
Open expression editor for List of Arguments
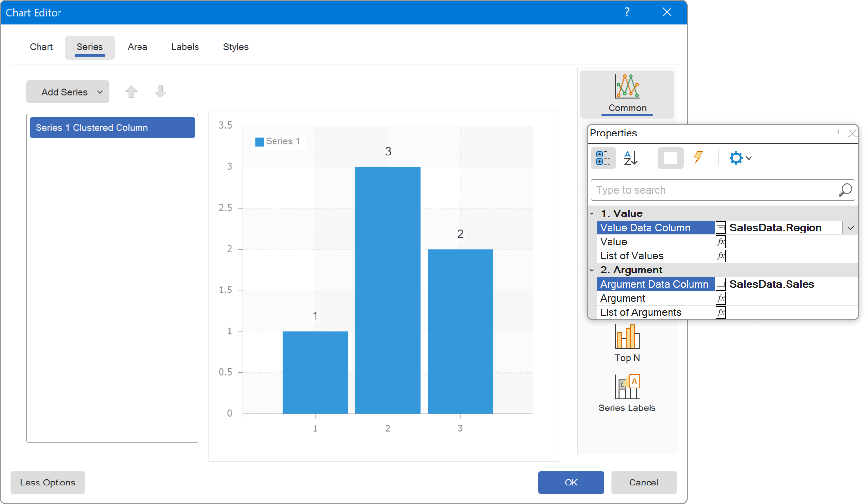pyautogui.click(x=721, y=312)
